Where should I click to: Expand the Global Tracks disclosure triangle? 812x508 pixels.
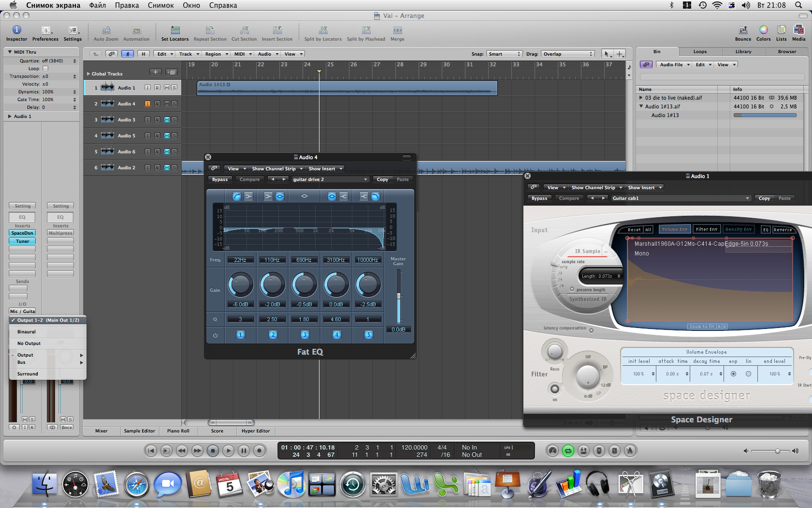(x=88, y=74)
